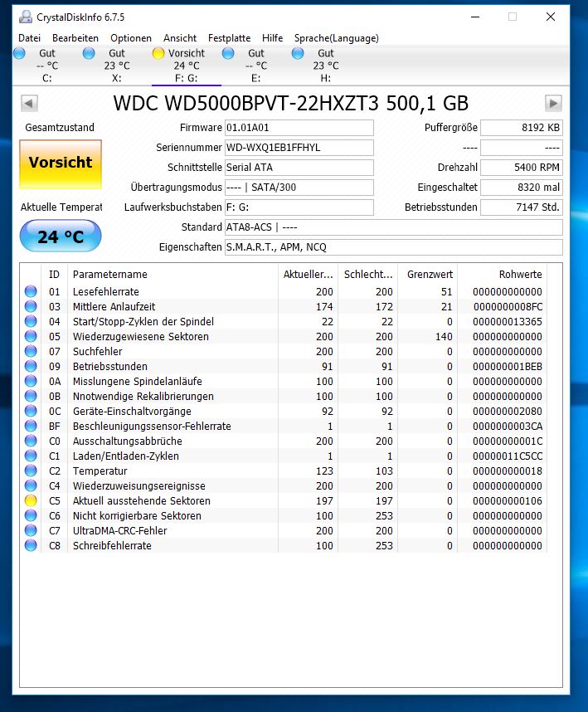Select the UltraDMA-CRC-Fehler parameter name
The height and width of the screenshot is (712, 588).
[x=119, y=531]
